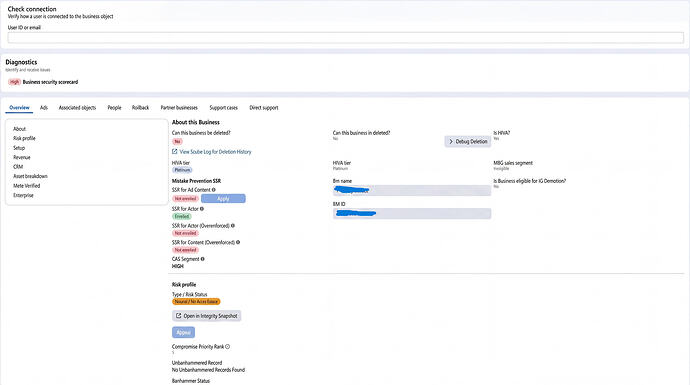Click info icon for SSR for Content (Overenforced)
The height and width of the screenshot is (385, 690).
click(x=238, y=242)
